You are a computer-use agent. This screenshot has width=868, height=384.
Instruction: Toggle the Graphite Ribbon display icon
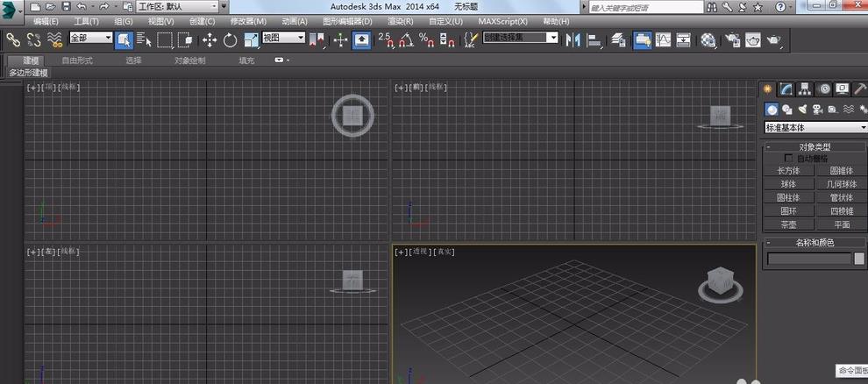click(642, 39)
